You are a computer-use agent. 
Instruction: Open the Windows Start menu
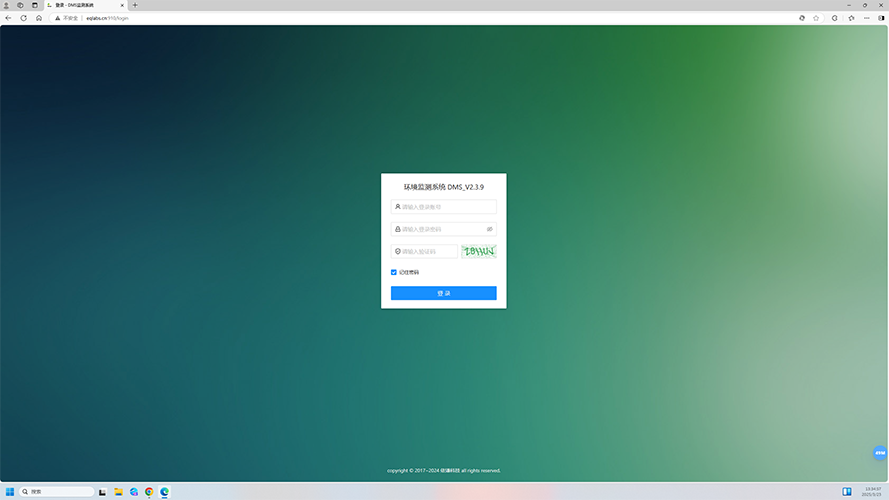pos(10,492)
